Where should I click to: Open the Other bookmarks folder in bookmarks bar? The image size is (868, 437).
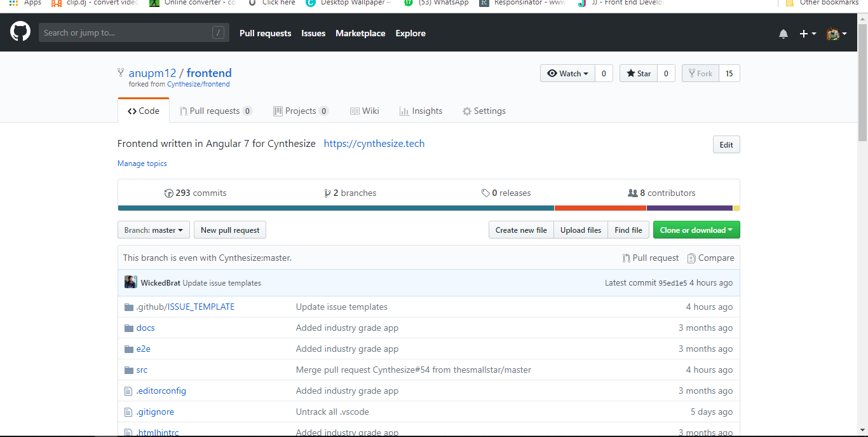point(824,3)
